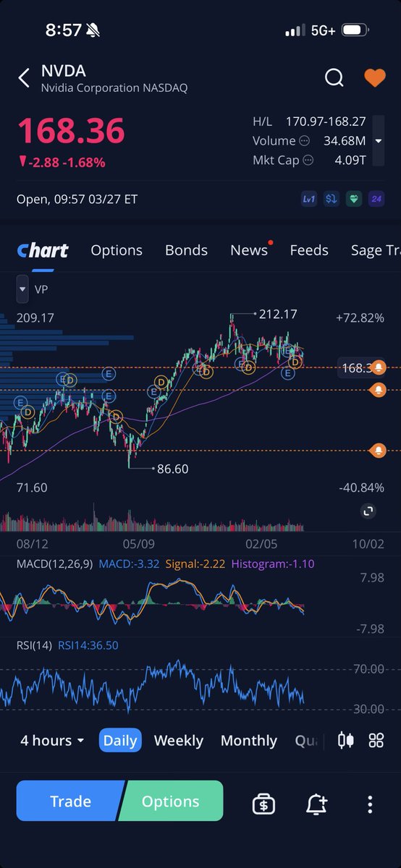Viewport: 401px width, 868px height.
Task: Tap the +72.82% axis label
Action: tap(360, 318)
